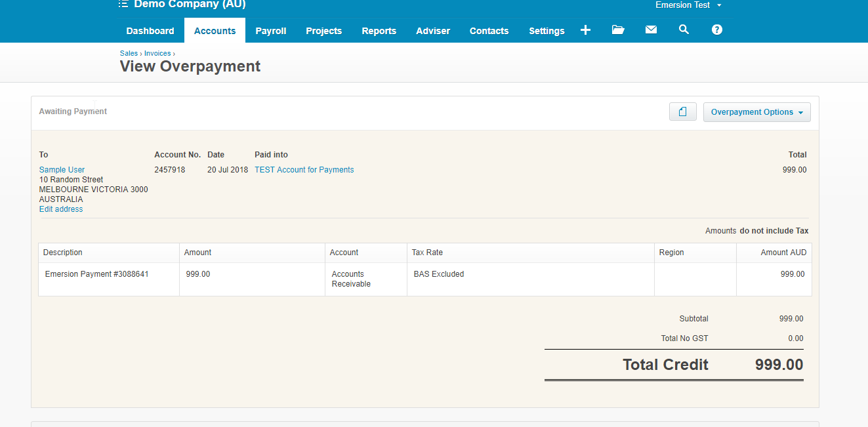Go to the Payroll menu
The image size is (868, 427).
271,31
